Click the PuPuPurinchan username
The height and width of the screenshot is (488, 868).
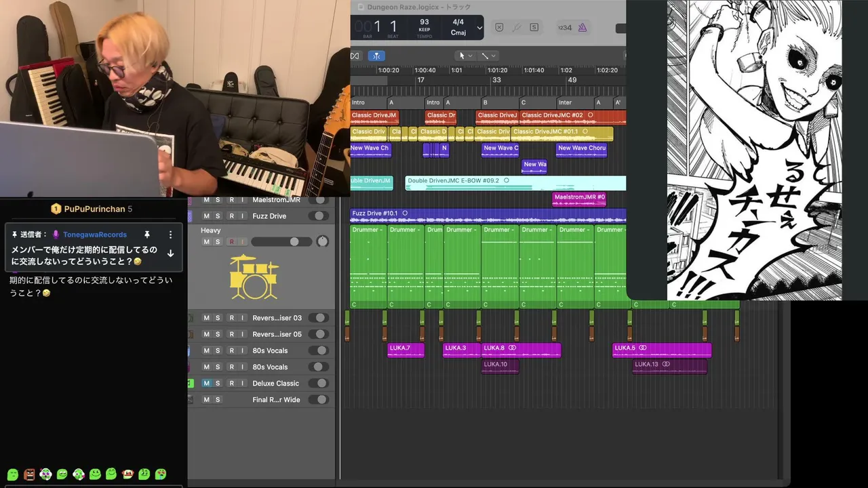pos(95,209)
